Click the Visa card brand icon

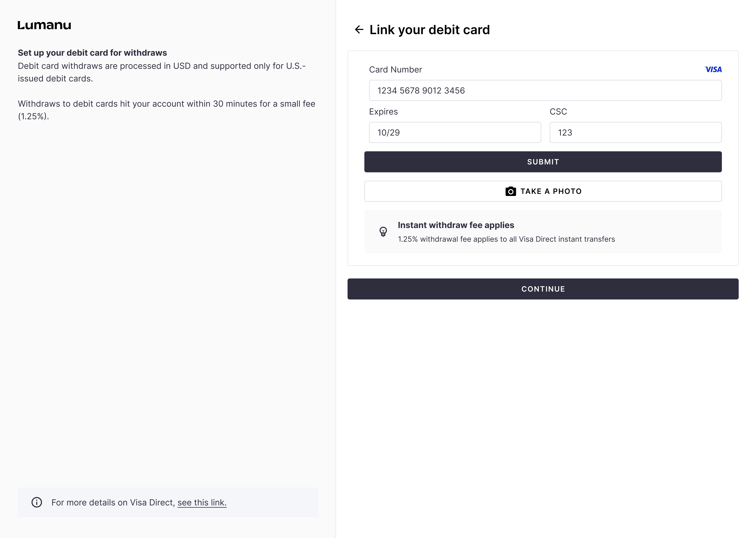pos(713,70)
